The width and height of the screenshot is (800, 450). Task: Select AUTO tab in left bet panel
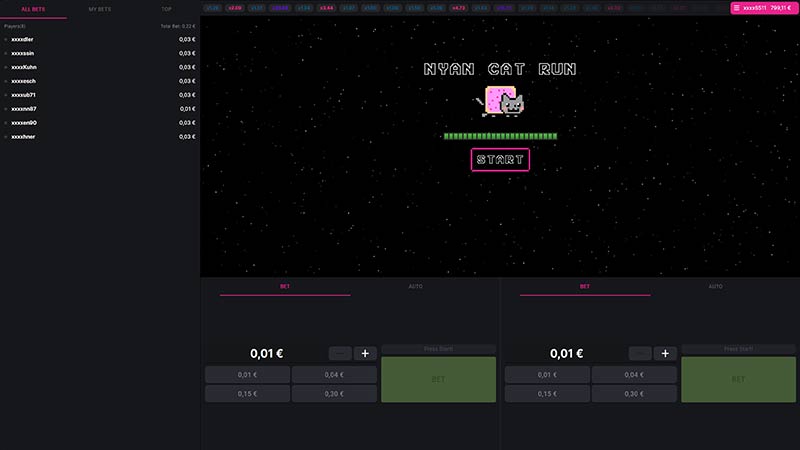(415, 287)
